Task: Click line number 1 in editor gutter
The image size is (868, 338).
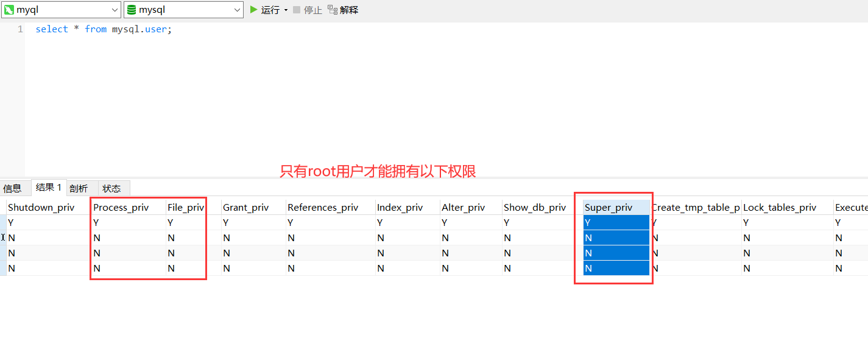Action: click(x=20, y=29)
